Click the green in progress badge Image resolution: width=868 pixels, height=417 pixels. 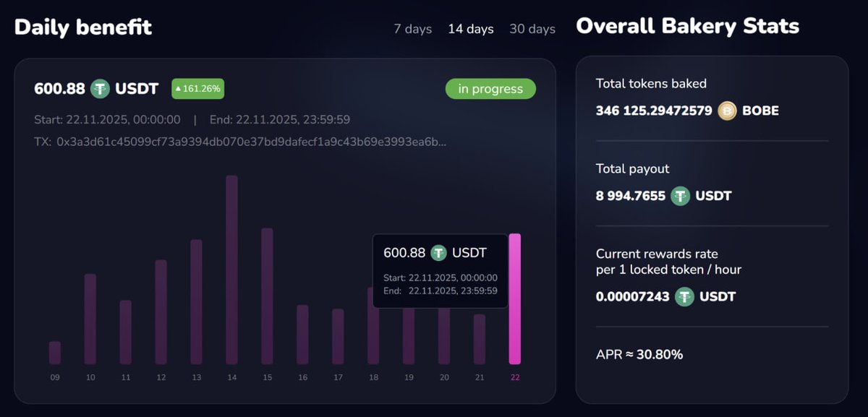click(490, 89)
